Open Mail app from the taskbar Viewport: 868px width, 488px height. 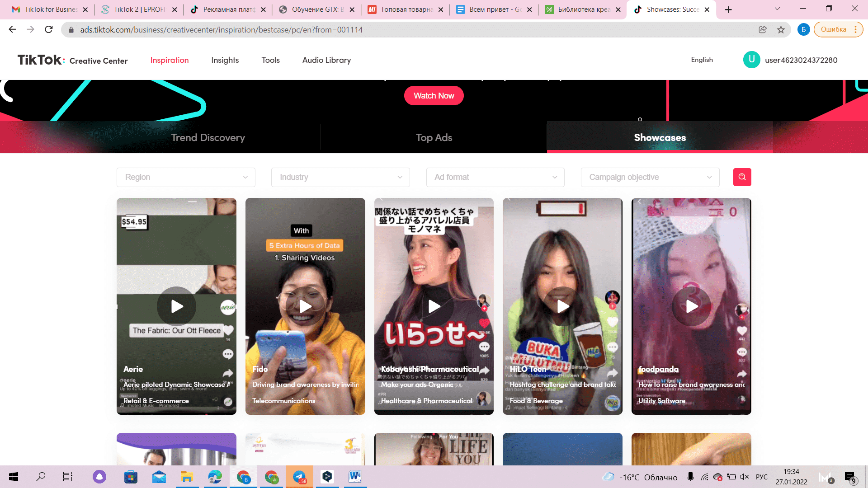[159, 477]
